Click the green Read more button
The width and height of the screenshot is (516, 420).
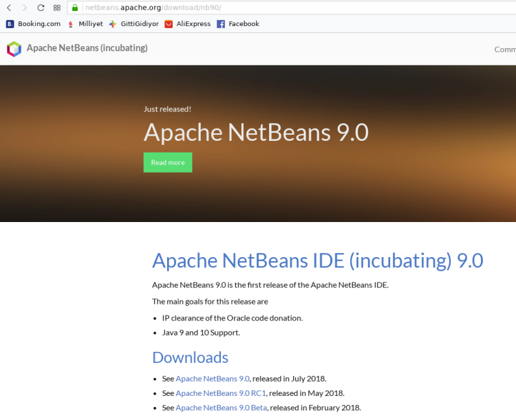[x=168, y=162]
